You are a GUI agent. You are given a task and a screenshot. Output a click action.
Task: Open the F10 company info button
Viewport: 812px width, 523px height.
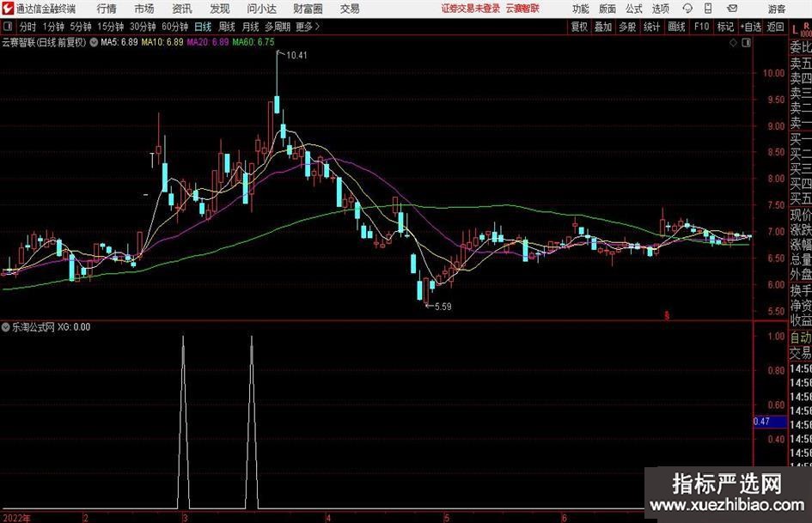pyautogui.click(x=701, y=27)
